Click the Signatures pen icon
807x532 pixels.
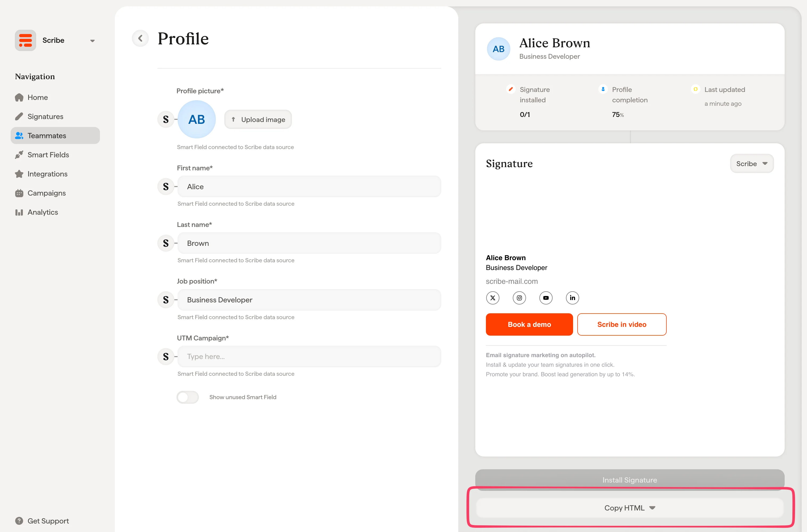(19, 116)
